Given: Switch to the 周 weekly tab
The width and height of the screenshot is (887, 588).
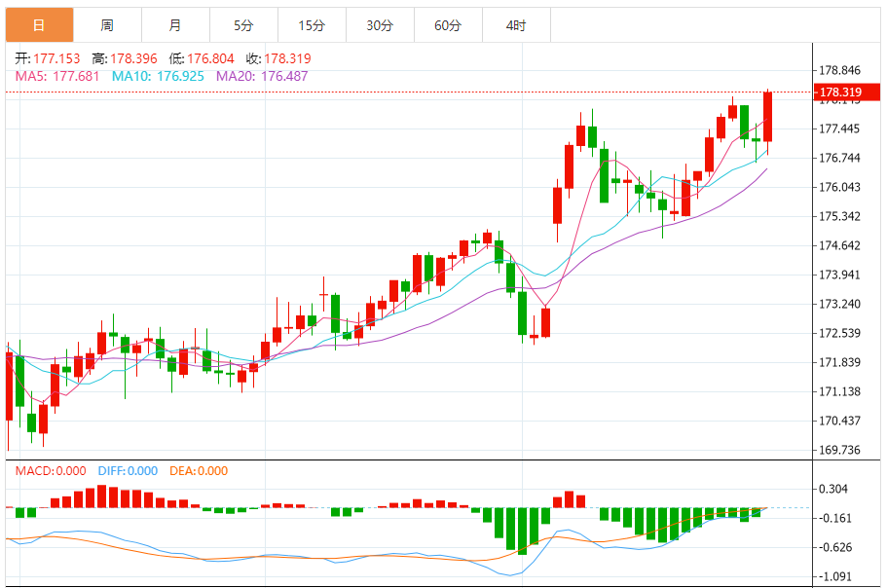Looking at the screenshot, I should [107, 25].
